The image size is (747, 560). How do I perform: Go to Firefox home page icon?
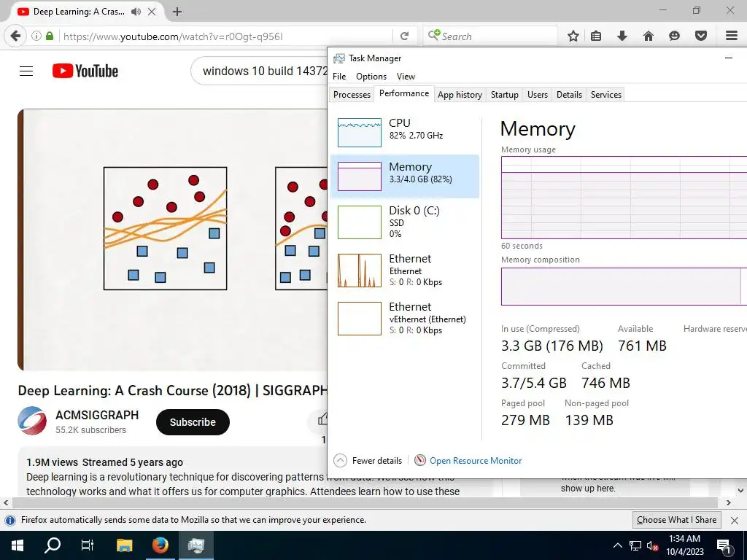pyautogui.click(x=648, y=36)
